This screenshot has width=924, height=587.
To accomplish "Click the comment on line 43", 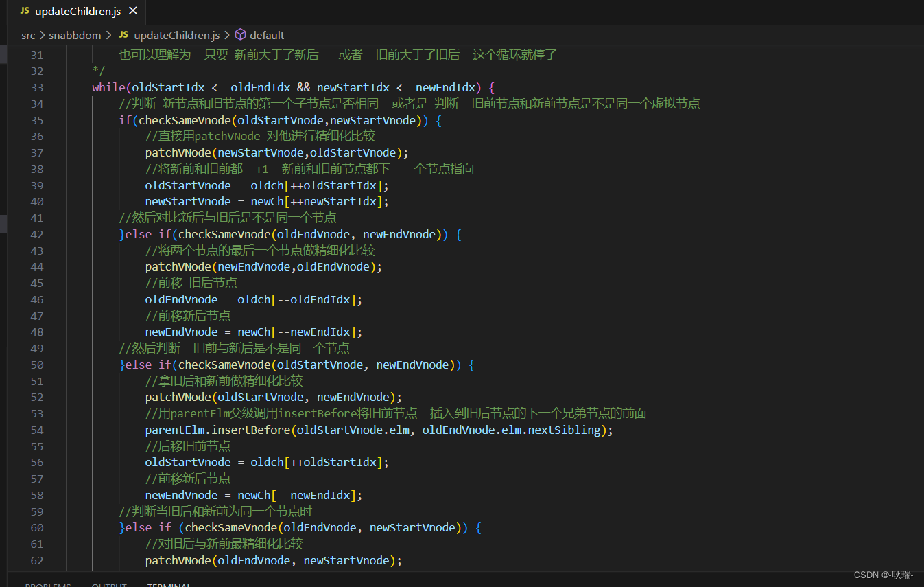I will (260, 251).
